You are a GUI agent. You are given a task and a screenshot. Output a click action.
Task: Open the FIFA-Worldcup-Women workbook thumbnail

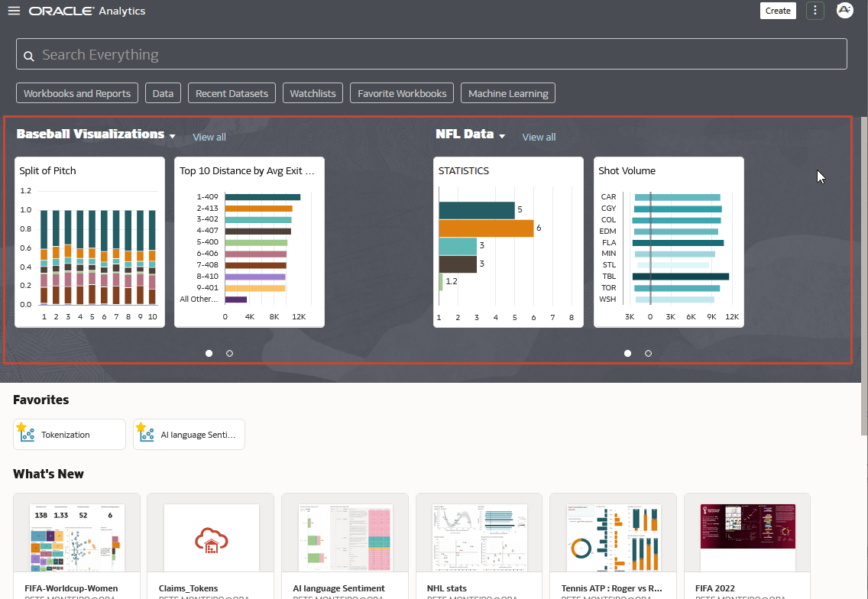pos(77,538)
